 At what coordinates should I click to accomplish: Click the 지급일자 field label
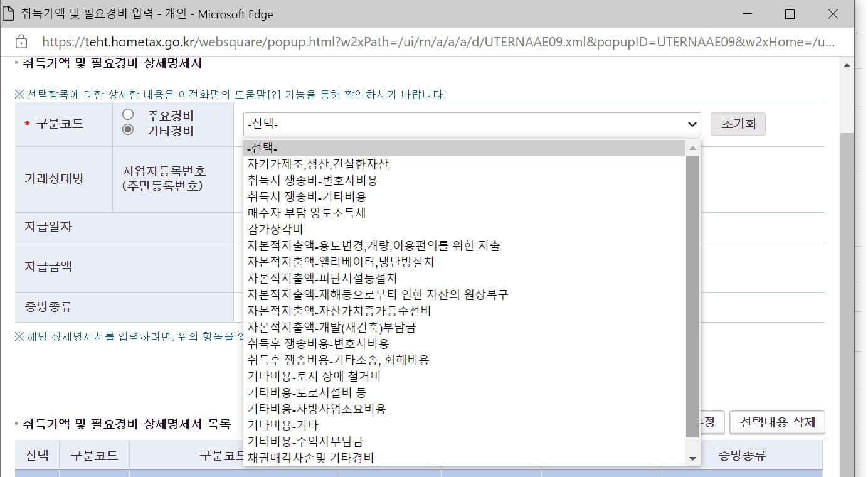point(48,227)
